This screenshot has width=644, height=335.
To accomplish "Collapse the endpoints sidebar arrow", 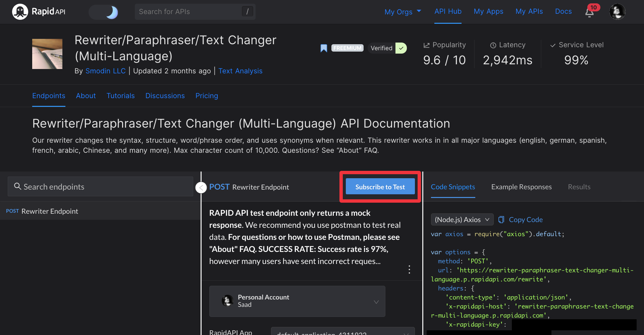I will pos(201,187).
